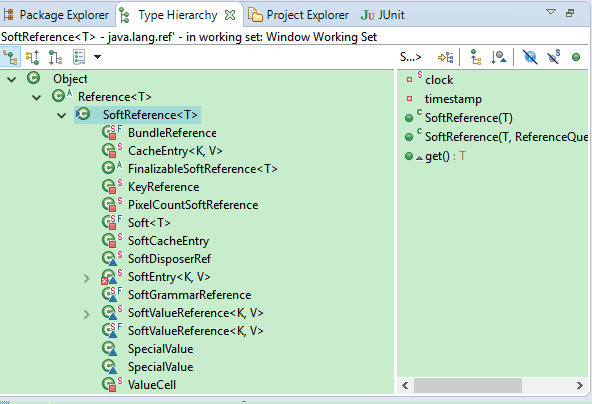Select the get() method member
Viewport: 592px width, 404px height.
[435, 156]
